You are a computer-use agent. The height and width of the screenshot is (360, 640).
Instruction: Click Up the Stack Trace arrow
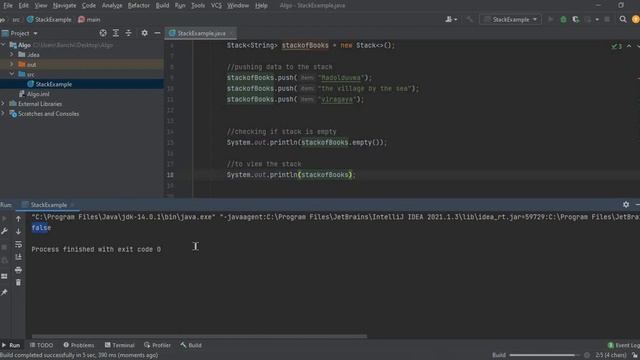tap(18, 219)
